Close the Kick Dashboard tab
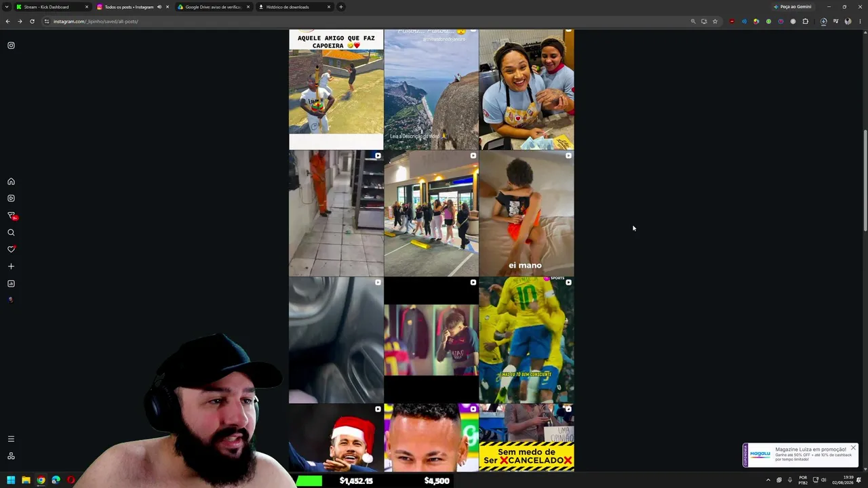This screenshot has height=488, width=868. (87, 7)
